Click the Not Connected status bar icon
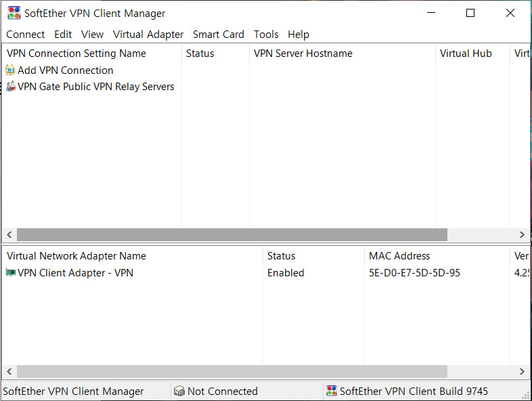 click(179, 392)
